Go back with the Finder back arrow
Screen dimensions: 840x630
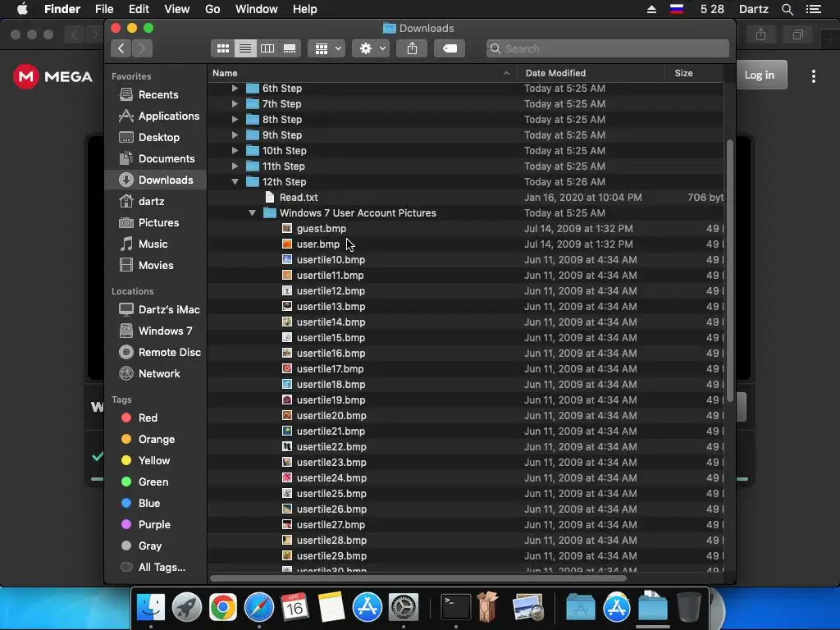point(121,48)
